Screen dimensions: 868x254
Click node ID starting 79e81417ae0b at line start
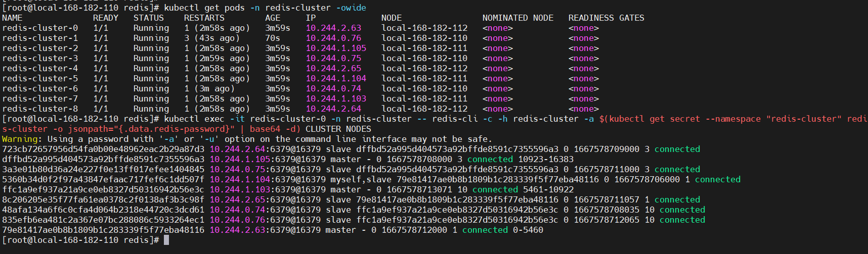click(103, 230)
